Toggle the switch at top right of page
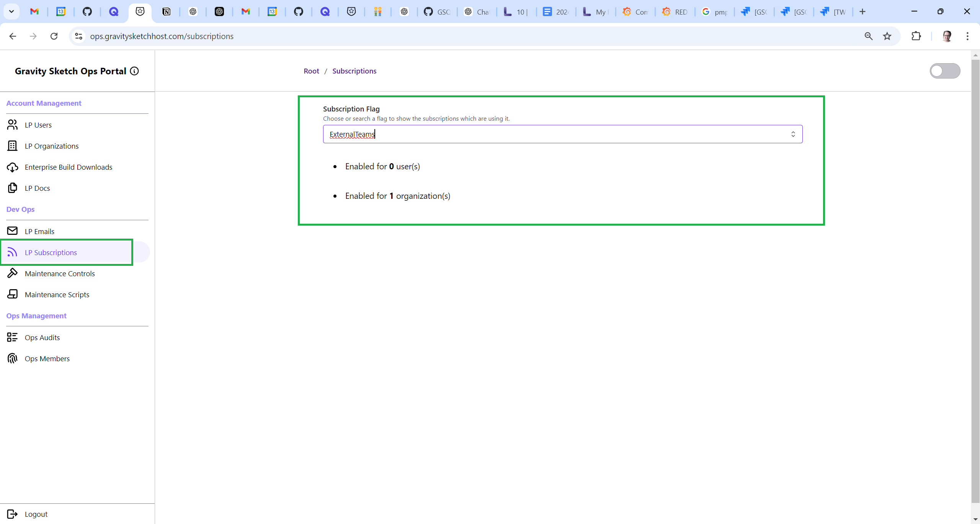980x524 pixels. tap(945, 71)
